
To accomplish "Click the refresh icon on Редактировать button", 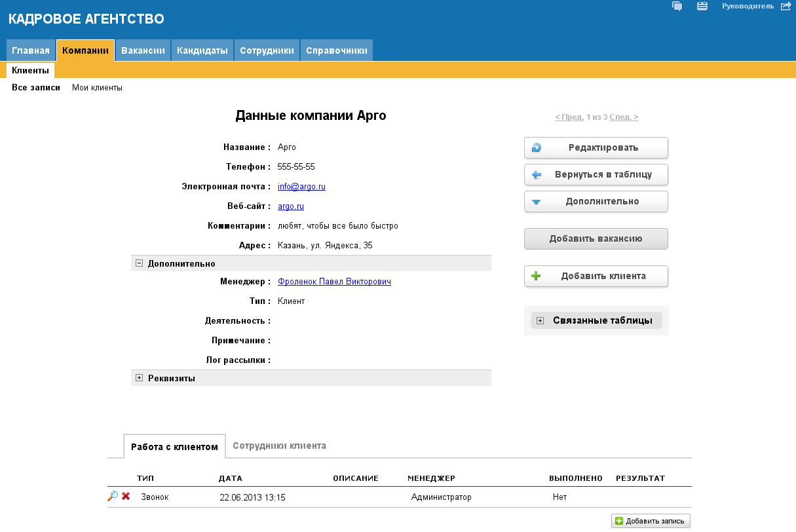I will (x=536, y=147).
